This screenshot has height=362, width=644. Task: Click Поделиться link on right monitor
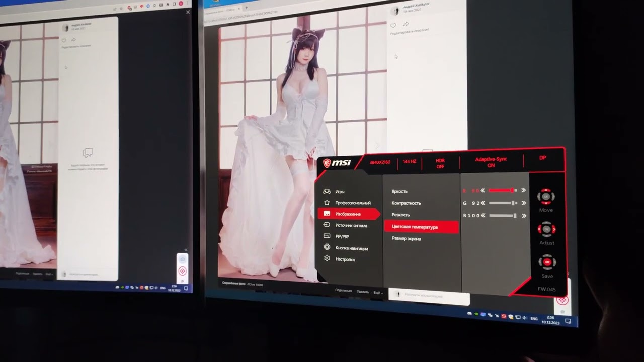(344, 290)
